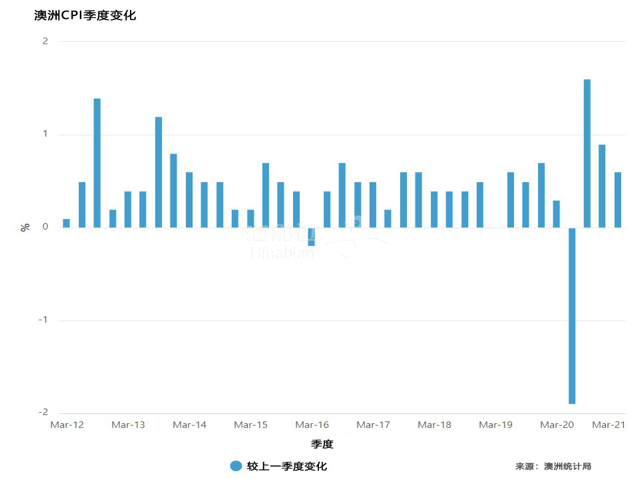Viewport: 638px width, 479px height.
Task: Select the tallest positive bar after Mar-20
Action: pyautogui.click(x=587, y=153)
